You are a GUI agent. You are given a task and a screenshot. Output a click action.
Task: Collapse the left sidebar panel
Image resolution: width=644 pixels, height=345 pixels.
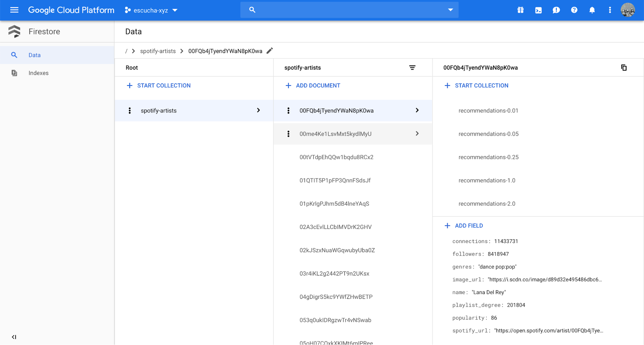click(x=14, y=337)
